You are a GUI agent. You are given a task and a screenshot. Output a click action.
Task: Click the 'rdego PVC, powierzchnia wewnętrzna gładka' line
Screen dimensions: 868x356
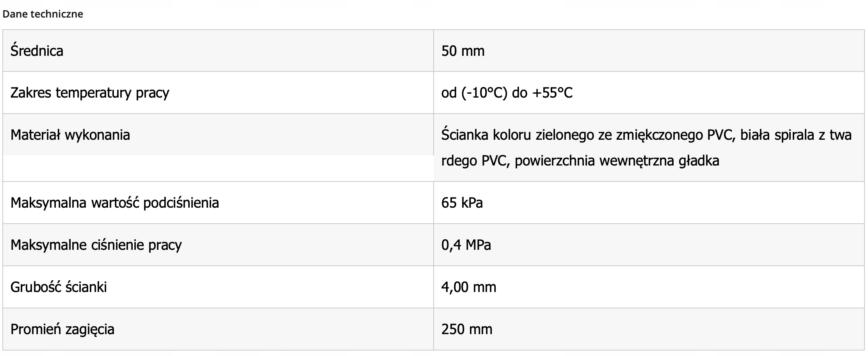(580, 160)
